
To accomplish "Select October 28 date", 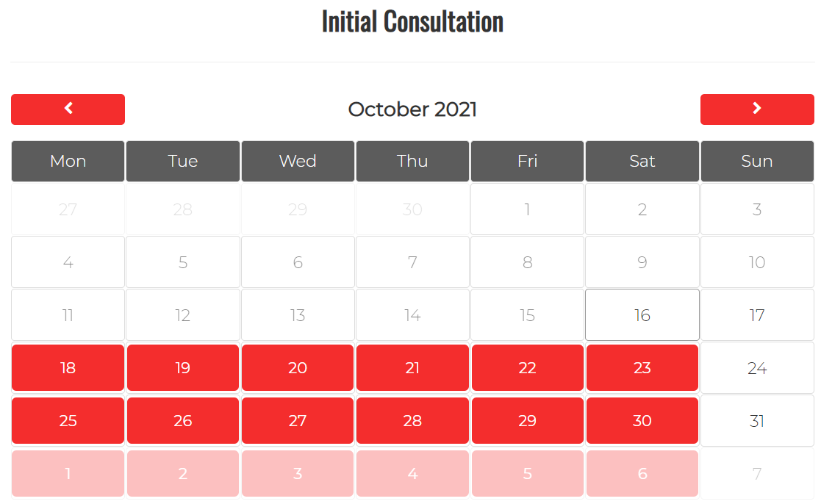I will pos(412,420).
